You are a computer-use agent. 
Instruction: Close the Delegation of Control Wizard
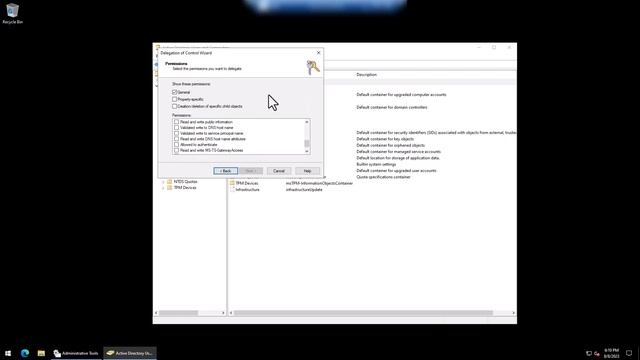[x=319, y=53]
